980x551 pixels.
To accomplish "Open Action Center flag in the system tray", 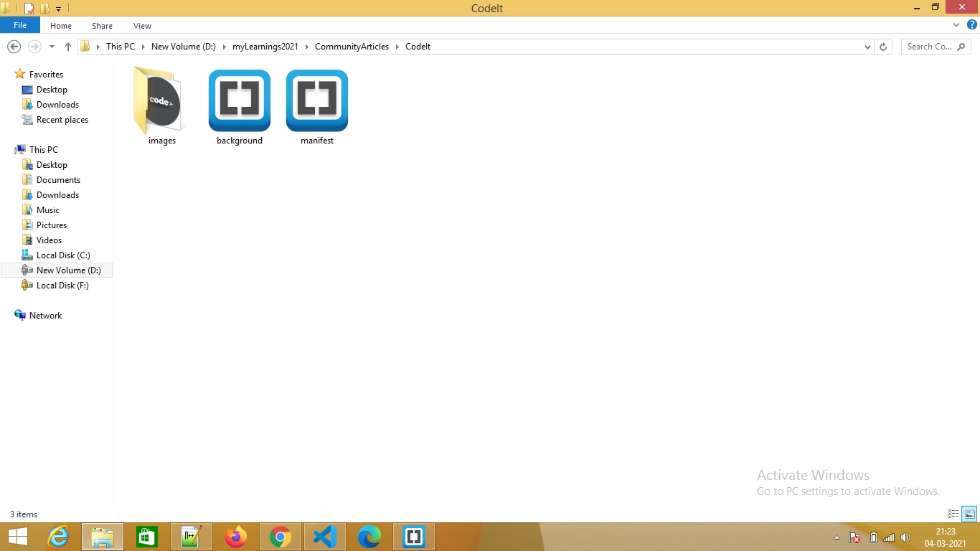I will [x=854, y=537].
